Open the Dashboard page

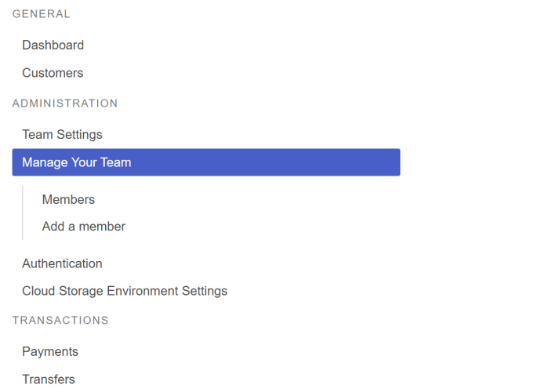[x=53, y=45]
